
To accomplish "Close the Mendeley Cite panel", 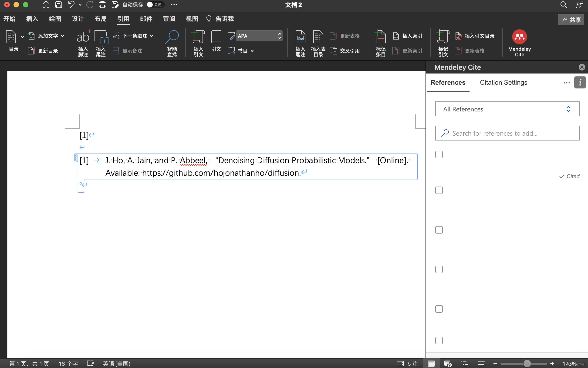I will click(582, 67).
